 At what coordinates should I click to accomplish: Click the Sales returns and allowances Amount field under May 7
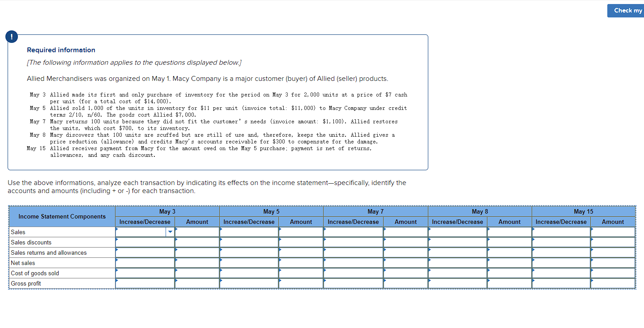[405, 252]
